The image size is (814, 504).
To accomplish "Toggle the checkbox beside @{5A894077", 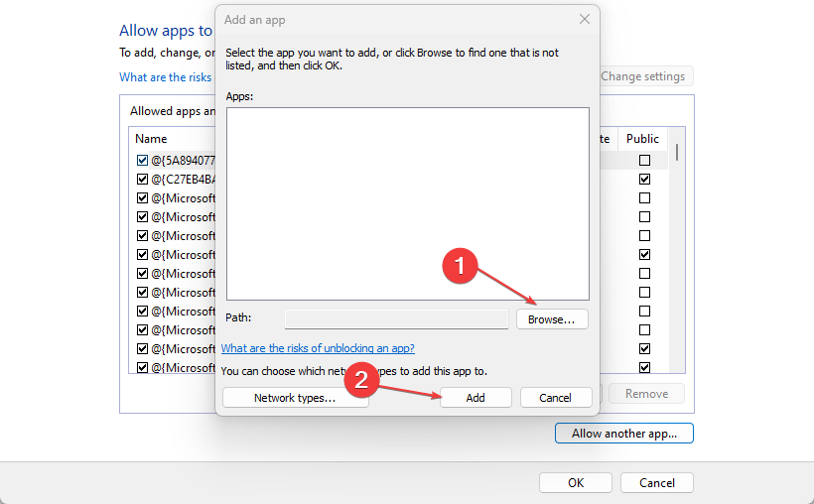I will pyautogui.click(x=142, y=161).
